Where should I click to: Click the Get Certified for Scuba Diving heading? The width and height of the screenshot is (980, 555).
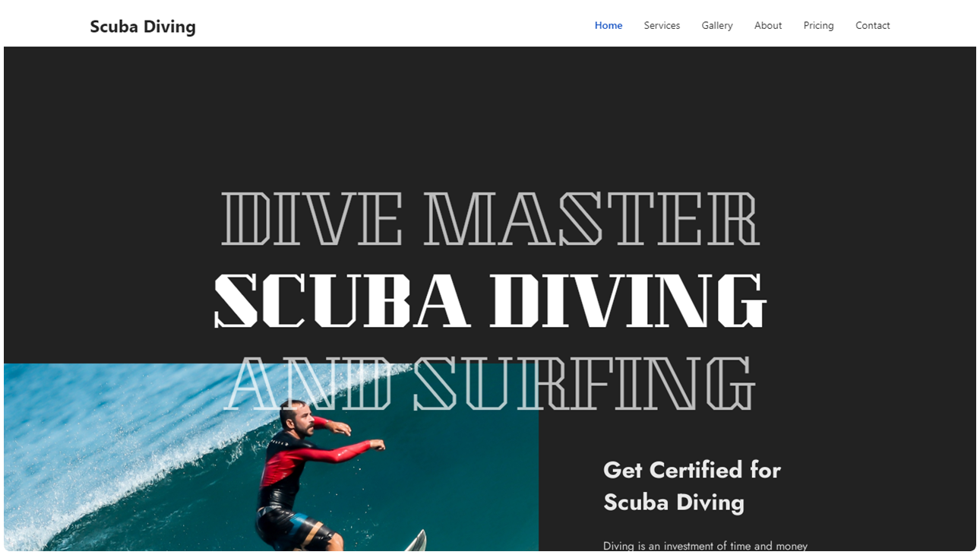692,486
